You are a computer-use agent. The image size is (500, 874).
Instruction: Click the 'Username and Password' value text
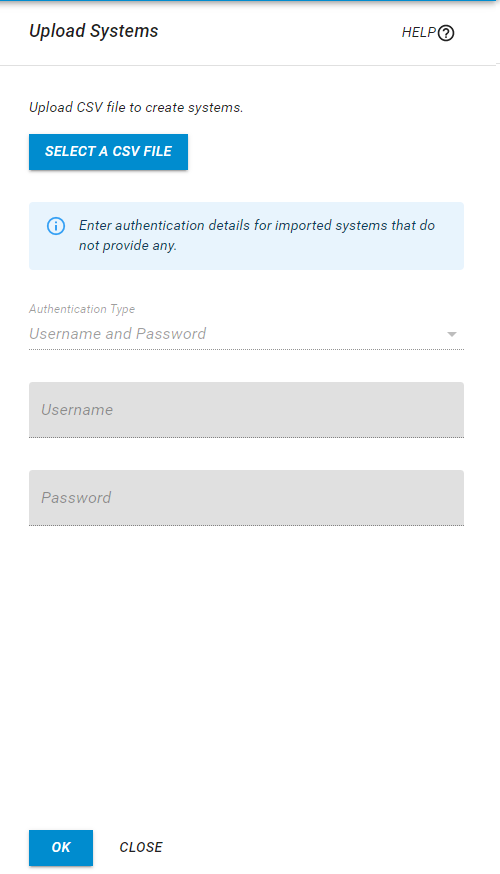pyautogui.click(x=118, y=334)
